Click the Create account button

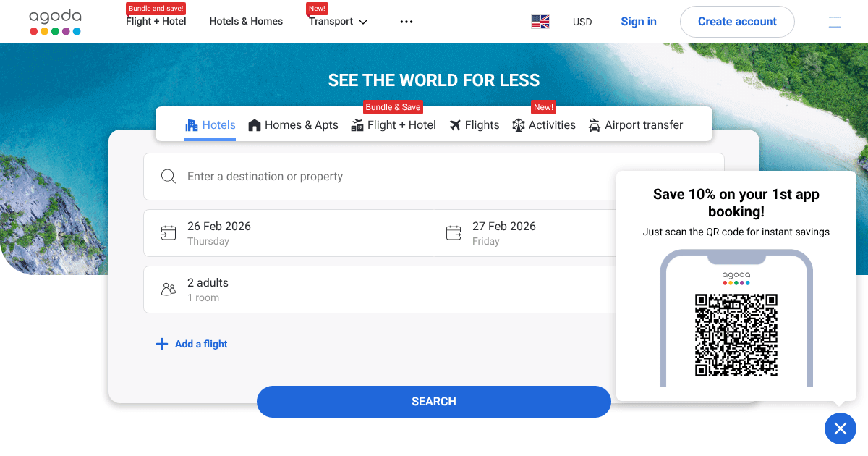coord(737,22)
